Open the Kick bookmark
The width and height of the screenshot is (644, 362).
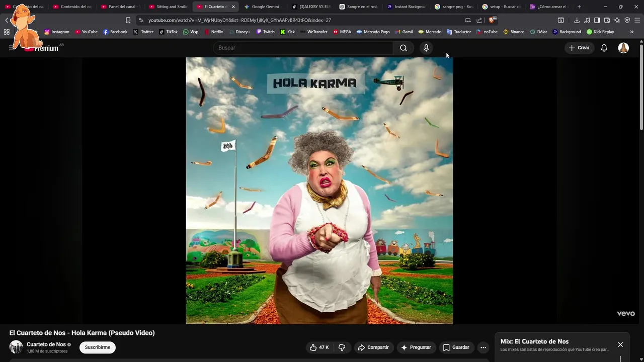pyautogui.click(x=287, y=32)
